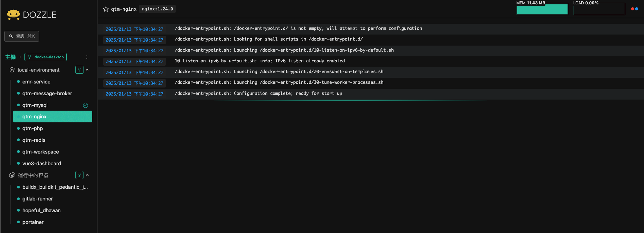The image size is (644, 233).
Task: Open the 查詢 search box
Action: click(22, 36)
